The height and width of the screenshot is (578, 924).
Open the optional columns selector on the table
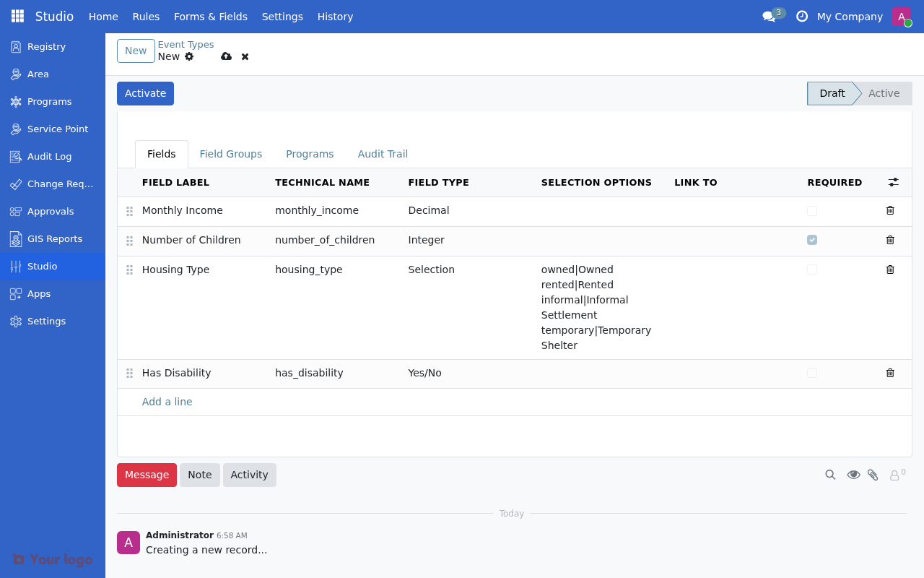[893, 182]
